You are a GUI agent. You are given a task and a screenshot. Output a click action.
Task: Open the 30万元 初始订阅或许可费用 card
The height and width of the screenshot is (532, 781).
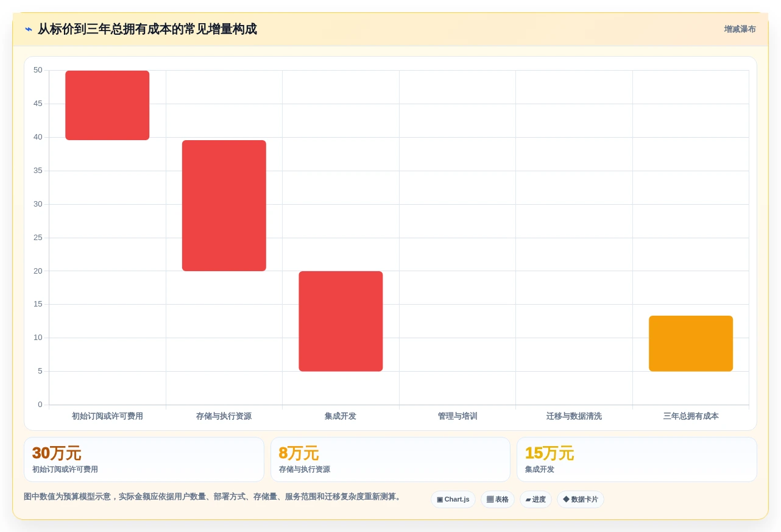tap(144, 459)
